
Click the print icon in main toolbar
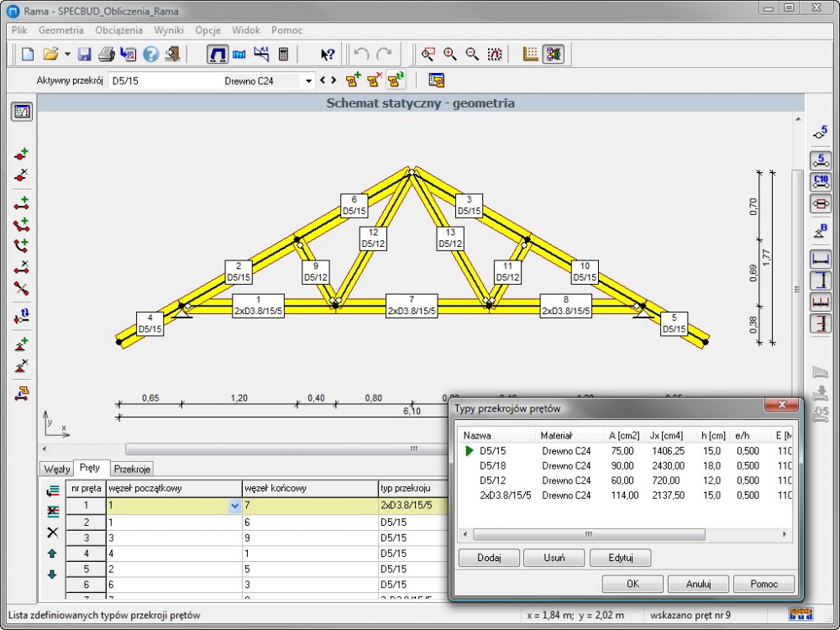coord(106,55)
